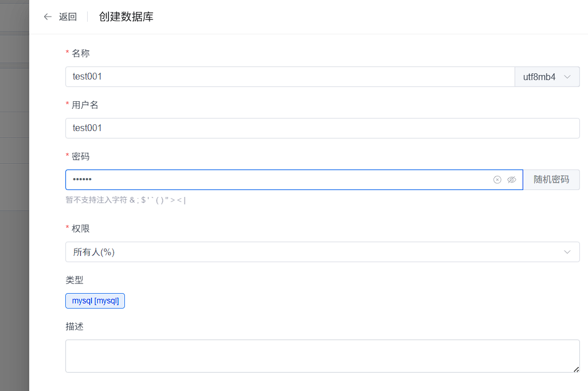Generate a password with the 随机密码 button
The height and width of the screenshot is (391, 588).
(551, 180)
